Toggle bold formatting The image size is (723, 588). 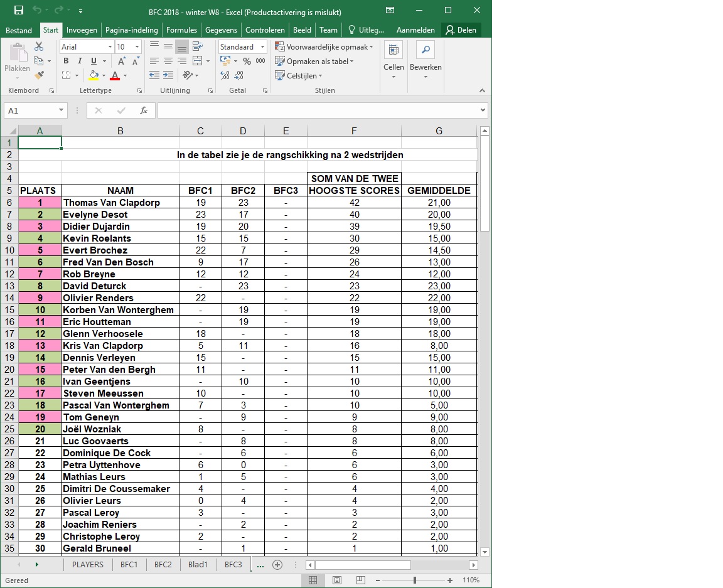click(66, 61)
